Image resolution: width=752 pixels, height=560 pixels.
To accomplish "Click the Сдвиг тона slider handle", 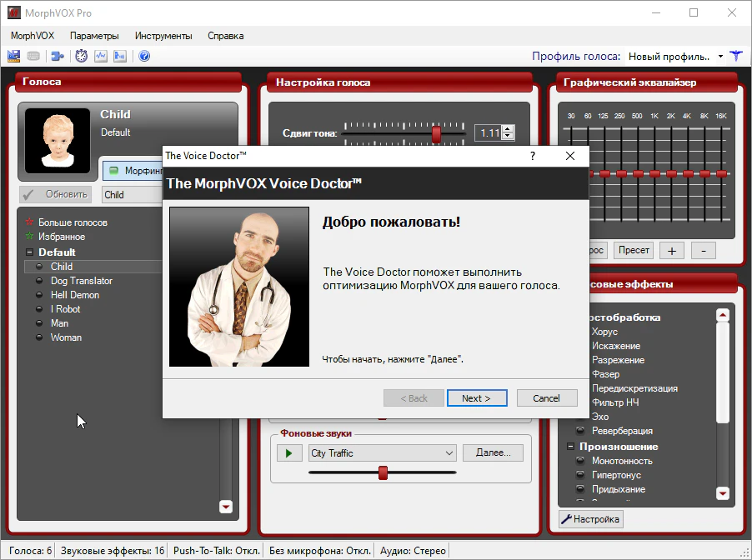I will 436,132.
